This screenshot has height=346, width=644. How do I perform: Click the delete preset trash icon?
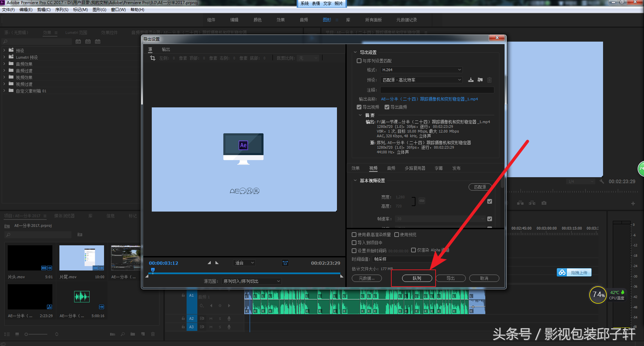490,80
